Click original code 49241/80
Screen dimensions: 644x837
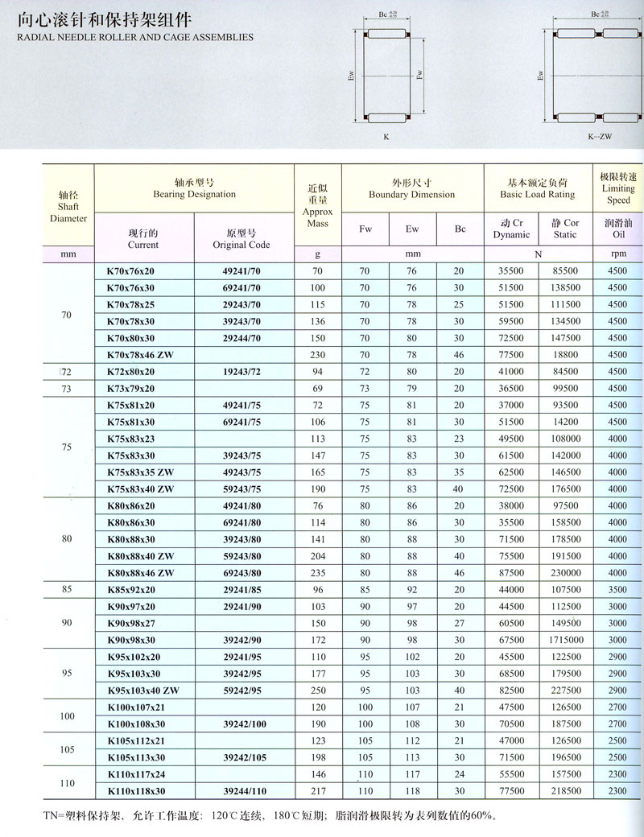pyautogui.click(x=241, y=506)
